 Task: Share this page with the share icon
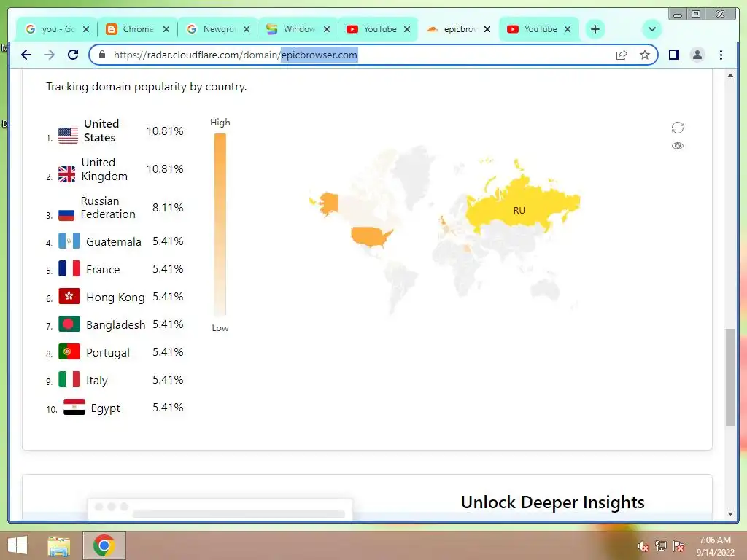[622, 55]
